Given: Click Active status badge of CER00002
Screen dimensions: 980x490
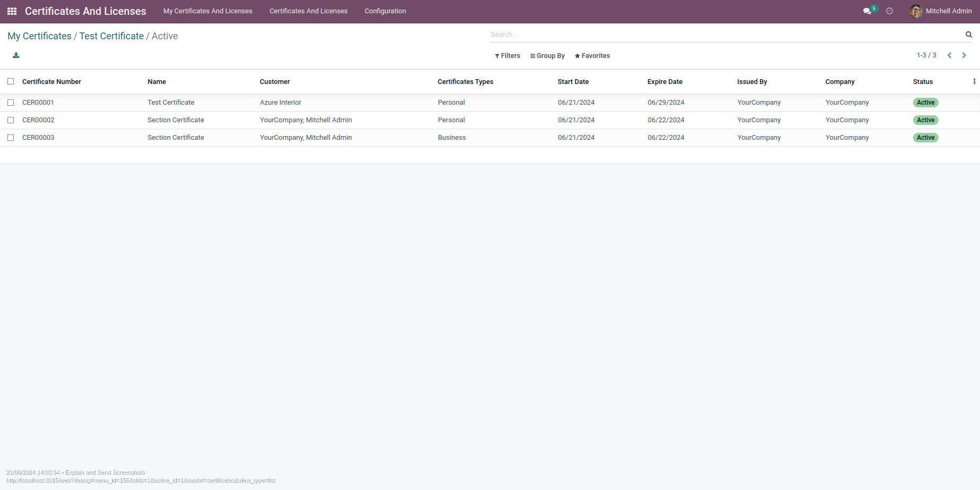Looking at the screenshot, I should 926,120.
